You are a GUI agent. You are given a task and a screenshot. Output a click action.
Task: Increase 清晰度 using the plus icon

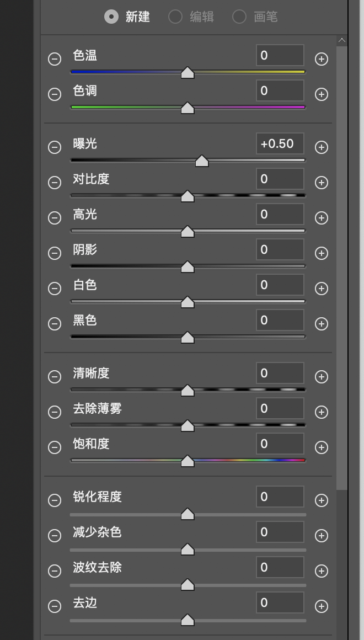tap(322, 377)
